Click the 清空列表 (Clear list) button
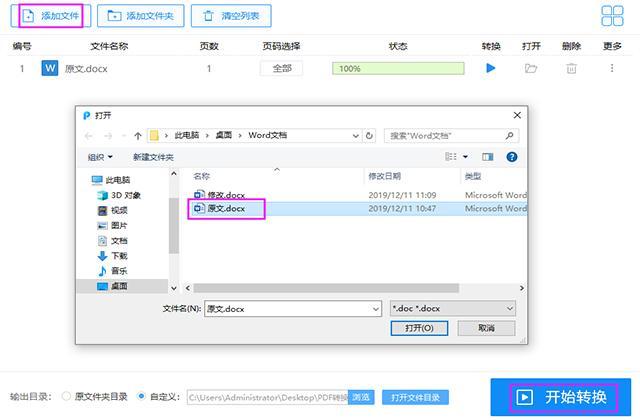The width and height of the screenshot is (640, 420). point(231,16)
